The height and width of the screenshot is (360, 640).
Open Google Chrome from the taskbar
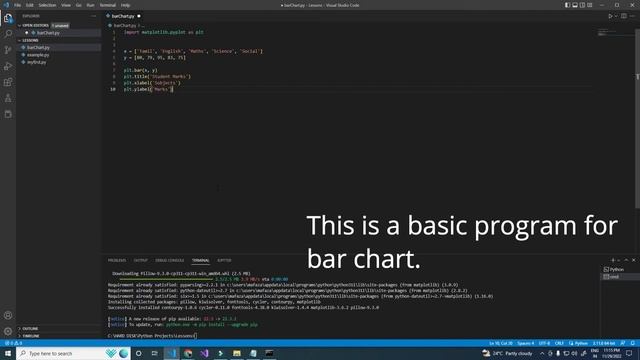[188, 353]
